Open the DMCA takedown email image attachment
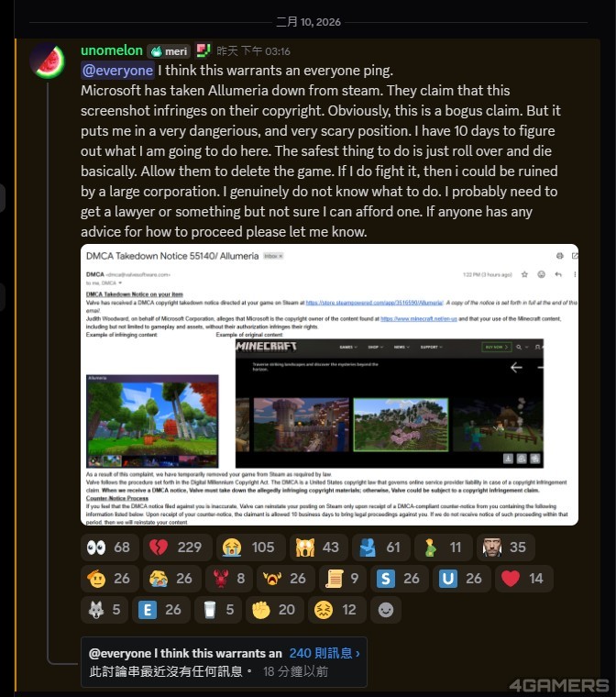The height and width of the screenshot is (697, 616). [x=329, y=384]
